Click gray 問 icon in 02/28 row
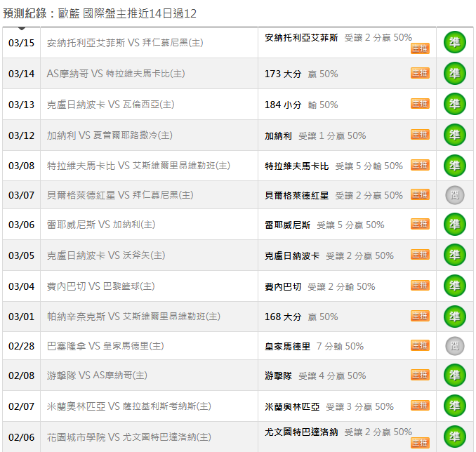Screen dimensions: 476x452 click(454, 346)
